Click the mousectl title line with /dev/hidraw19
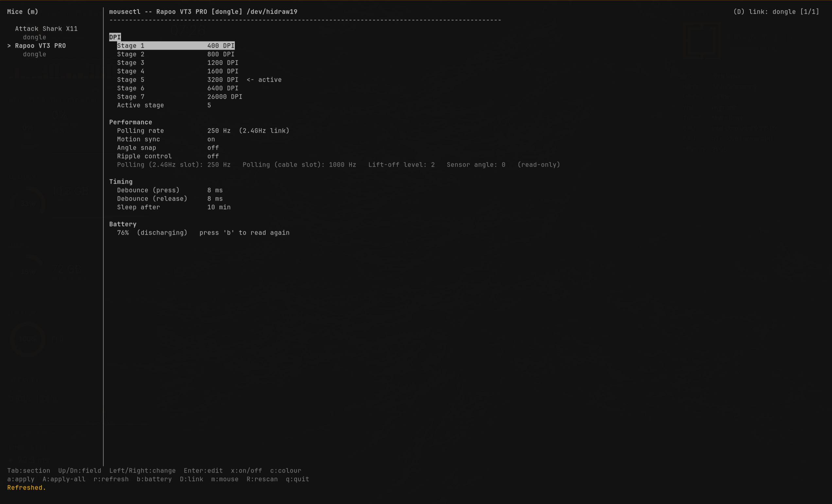832x504 pixels. [x=203, y=12]
